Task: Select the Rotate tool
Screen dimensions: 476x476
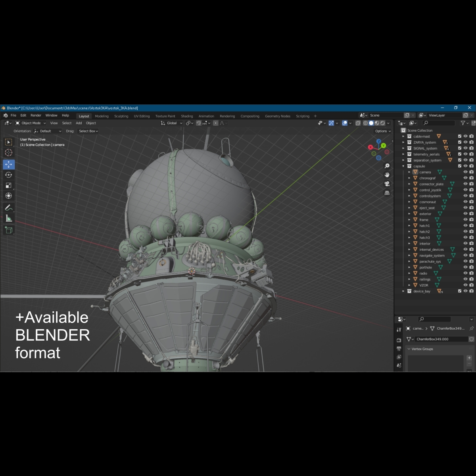Action: point(9,175)
